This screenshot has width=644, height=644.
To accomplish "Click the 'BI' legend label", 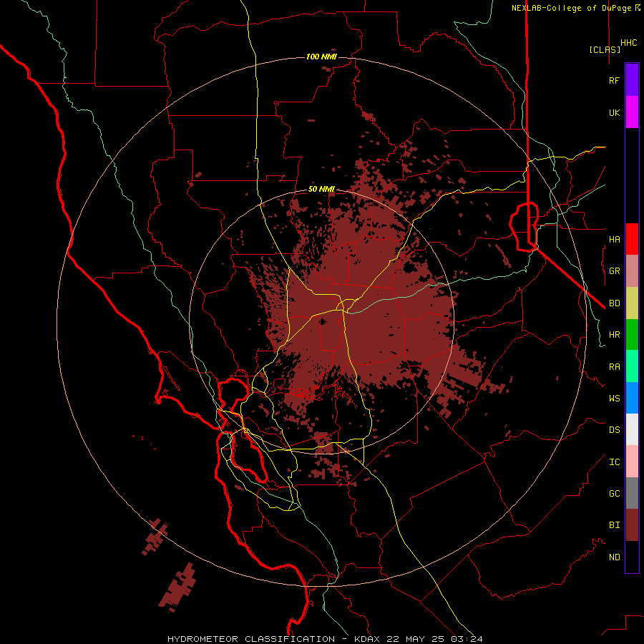I will point(614,525).
